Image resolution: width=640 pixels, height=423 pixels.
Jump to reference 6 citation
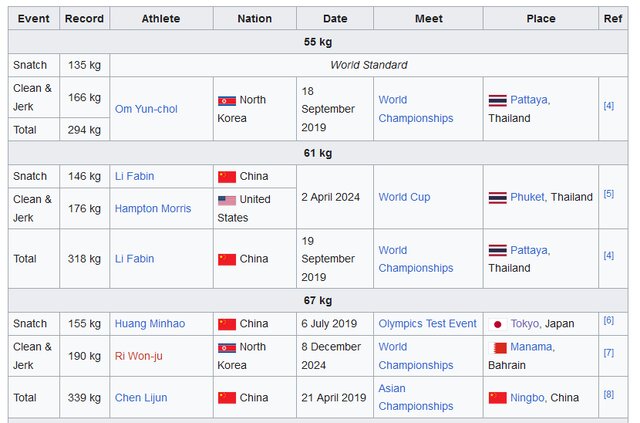[608, 321]
